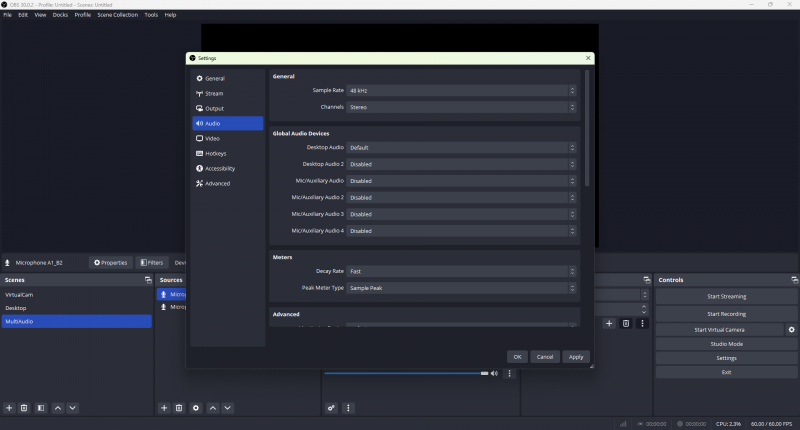The image size is (800, 430).
Task: Open the Mic/Auxiliary Audio dropdown
Action: 461,181
